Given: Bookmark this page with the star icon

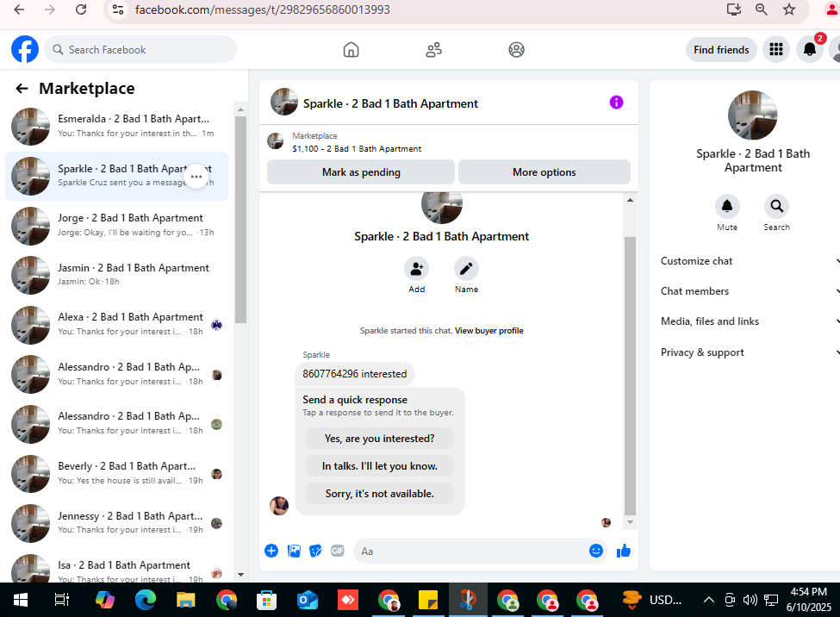Looking at the screenshot, I should point(788,9).
